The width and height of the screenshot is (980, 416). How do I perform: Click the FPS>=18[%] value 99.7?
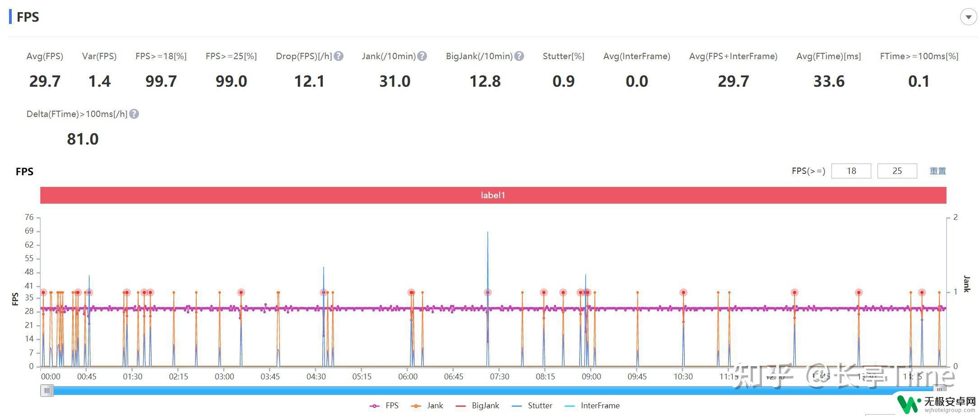[161, 81]
